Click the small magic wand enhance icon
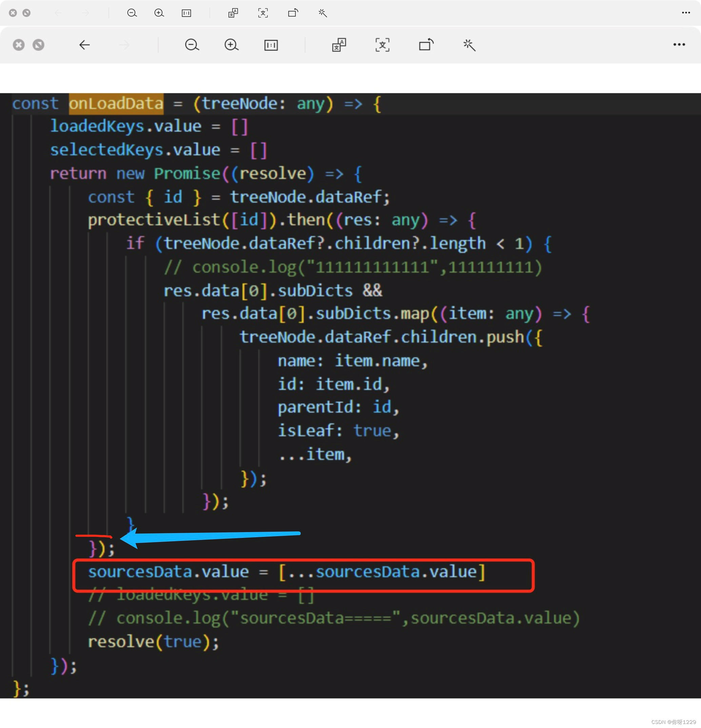The height and width of the screenshot is (728, 701). (322, 13)
